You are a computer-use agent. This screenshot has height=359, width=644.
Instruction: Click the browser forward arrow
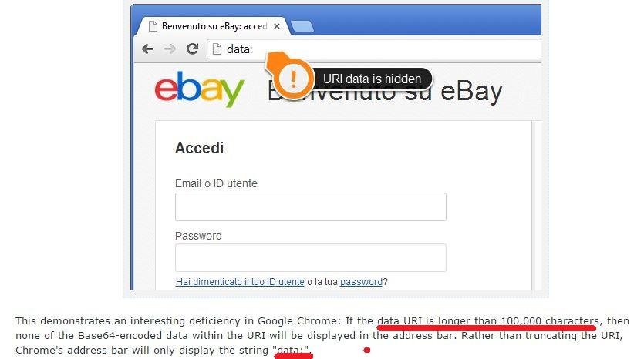tap(170, 49)
